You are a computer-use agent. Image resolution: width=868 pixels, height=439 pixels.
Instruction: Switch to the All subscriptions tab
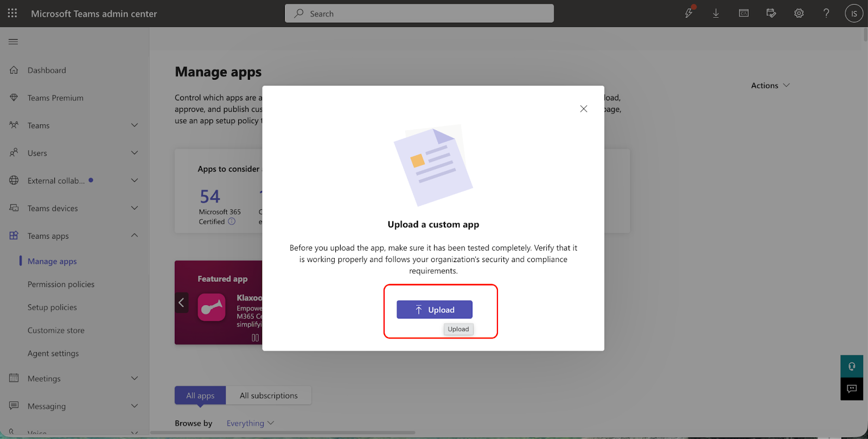269,396
